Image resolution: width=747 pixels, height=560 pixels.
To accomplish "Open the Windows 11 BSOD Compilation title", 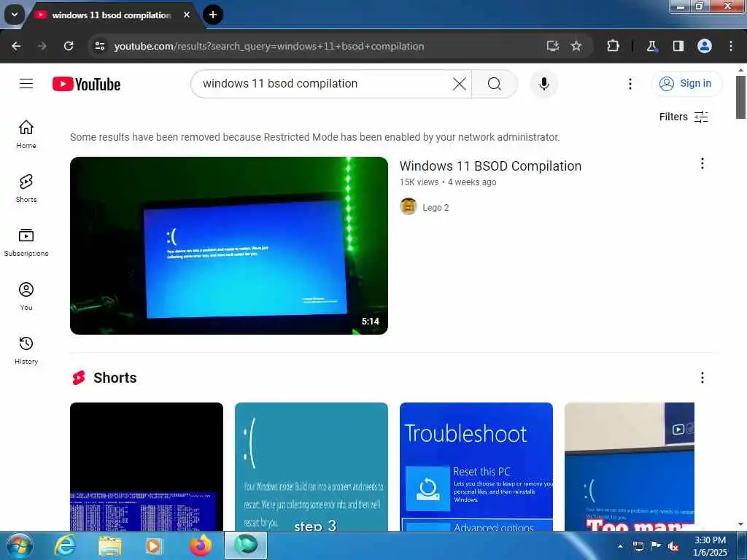I will point(490,166).
